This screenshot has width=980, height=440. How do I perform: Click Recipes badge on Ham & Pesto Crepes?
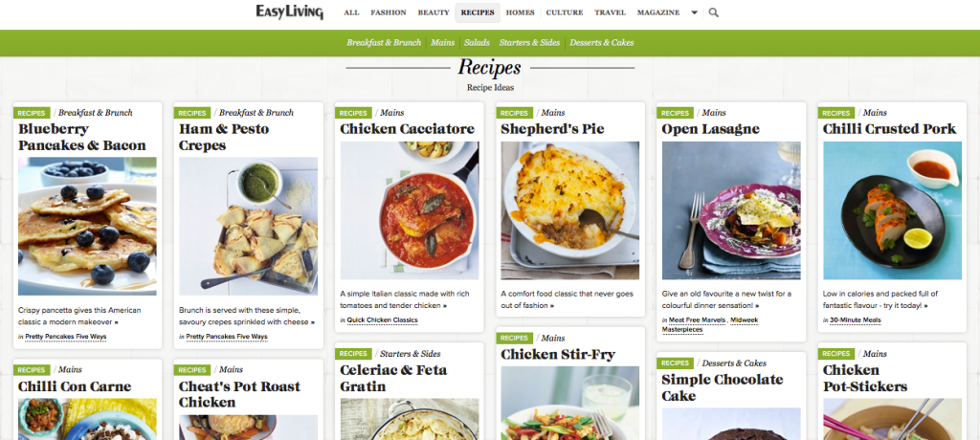[191, 113]
